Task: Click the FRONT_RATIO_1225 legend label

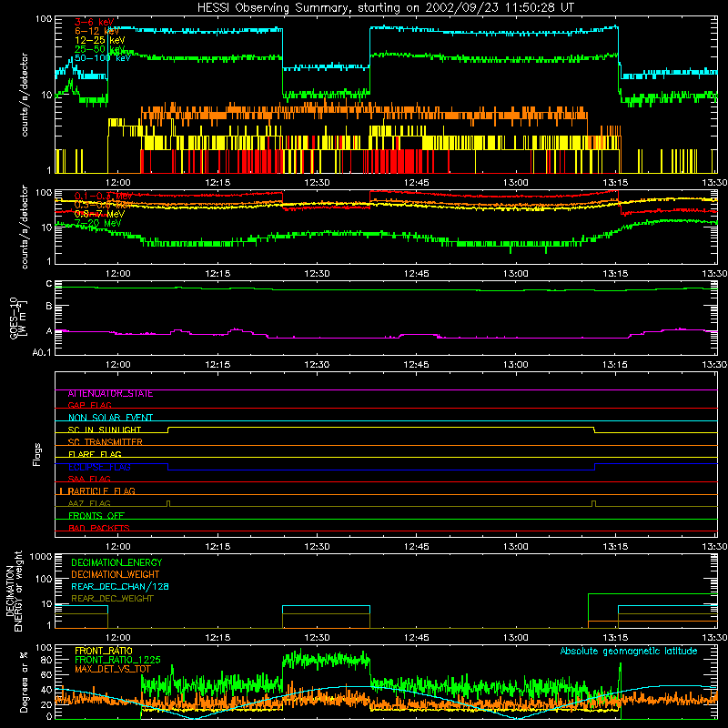Action: point(117,660)
